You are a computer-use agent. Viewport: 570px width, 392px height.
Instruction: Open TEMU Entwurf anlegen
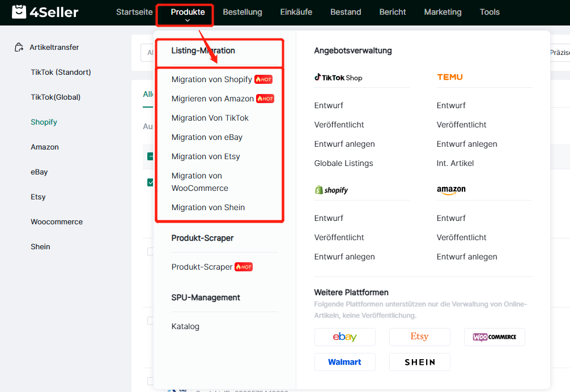click(x=467, y=144)
